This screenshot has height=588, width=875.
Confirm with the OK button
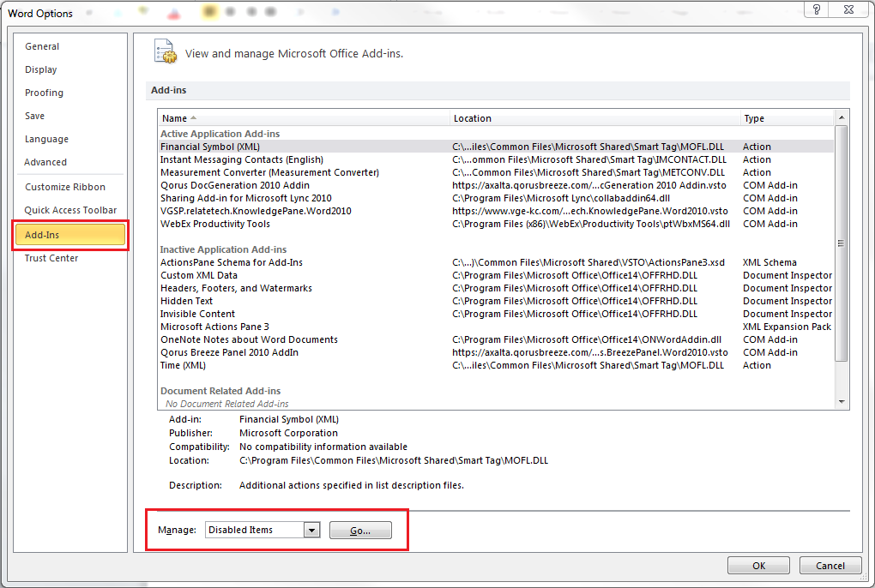[758, 566]
